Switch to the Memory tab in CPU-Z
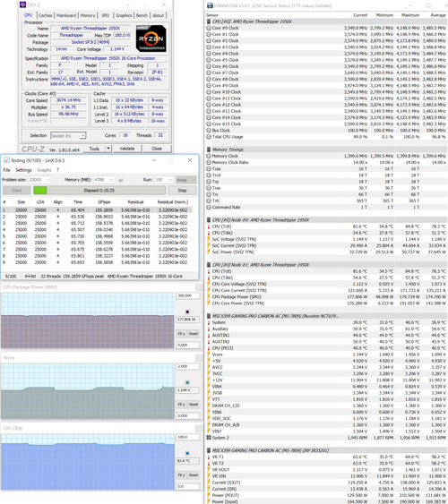 coord(88,15)
